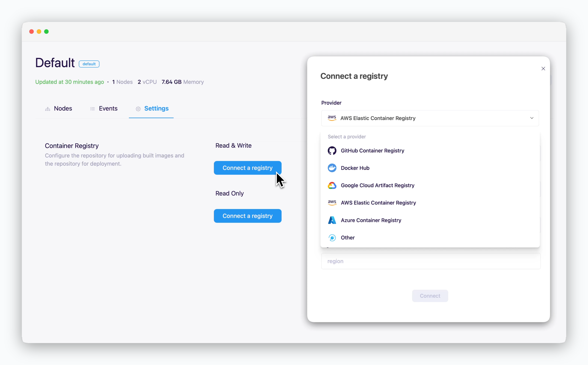Choose Docker Hub from provider list
588x365 pixels.
(x=430, y=168)
